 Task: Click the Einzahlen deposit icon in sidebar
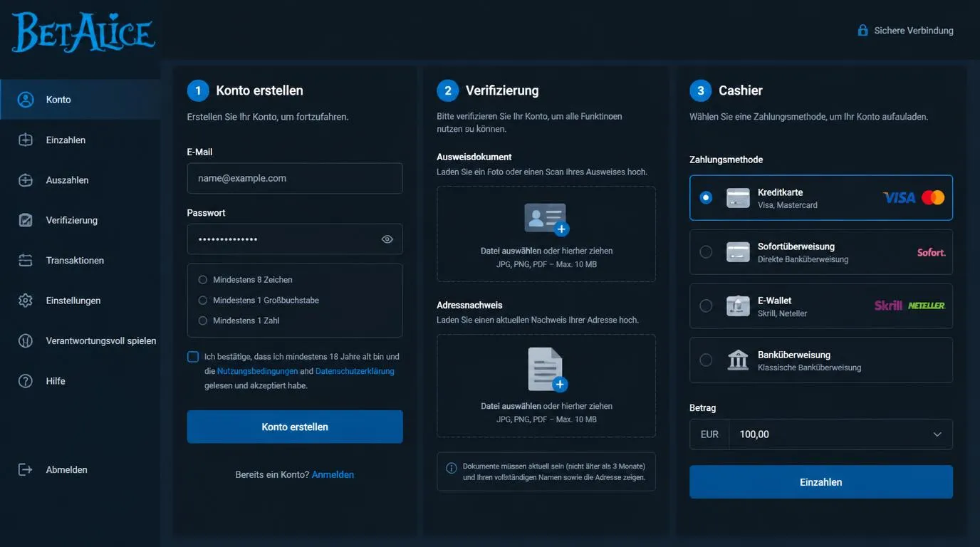pyautogui.click(x=26, y=140)
